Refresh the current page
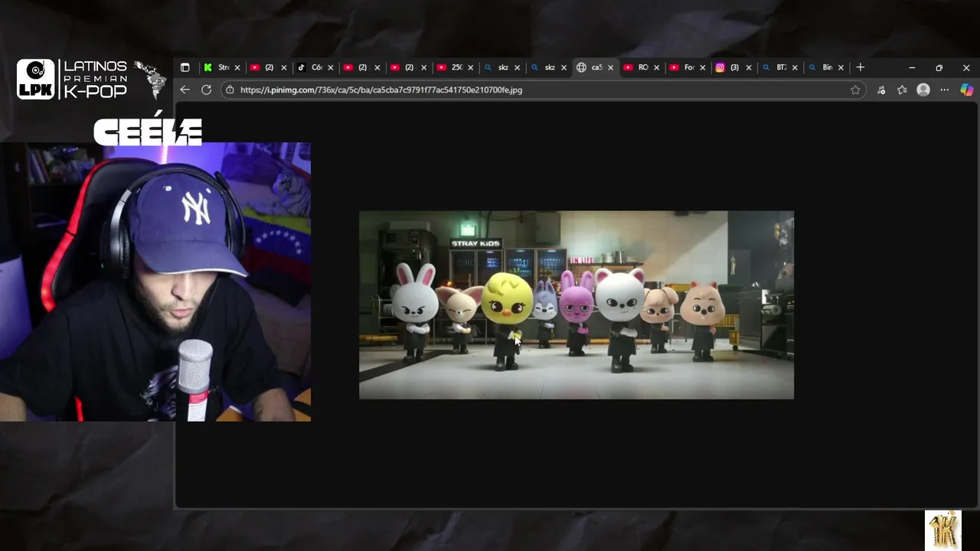The image size is (980, 551). click(206, 90)
